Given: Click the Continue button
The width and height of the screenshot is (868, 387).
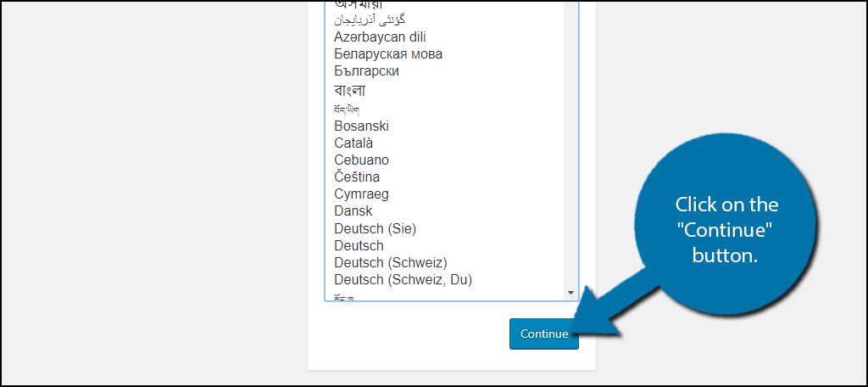Looking at the screenshot, I should coord(543,334).
